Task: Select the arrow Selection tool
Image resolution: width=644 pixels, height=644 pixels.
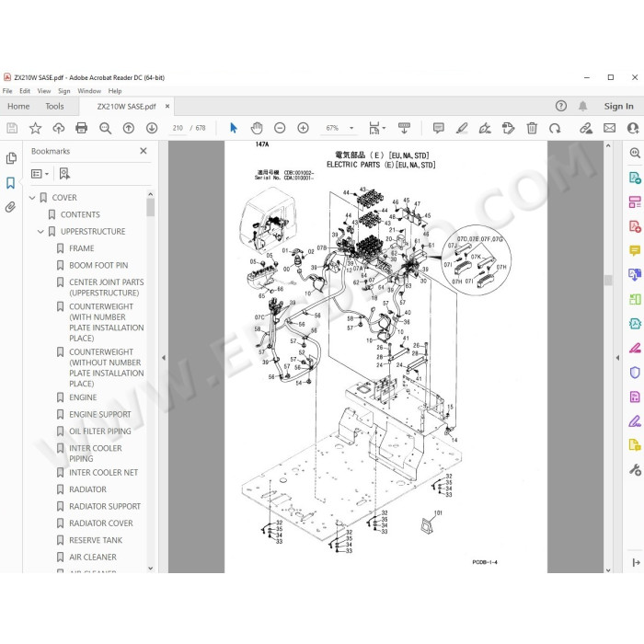Action: click(234, 128)
